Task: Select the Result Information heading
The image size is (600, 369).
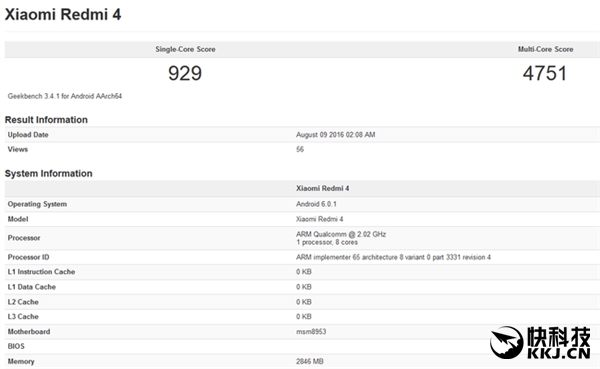Action: pos(46,120)
